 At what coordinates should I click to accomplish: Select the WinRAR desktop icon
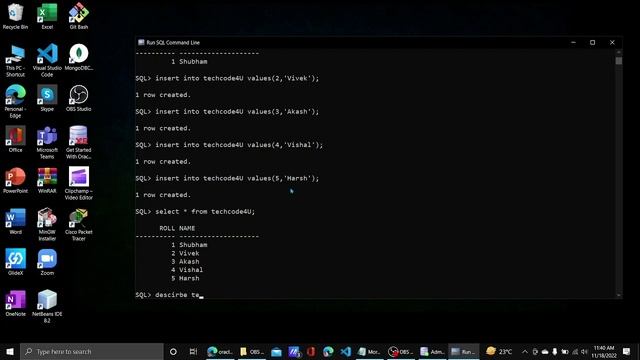point(47,180)
